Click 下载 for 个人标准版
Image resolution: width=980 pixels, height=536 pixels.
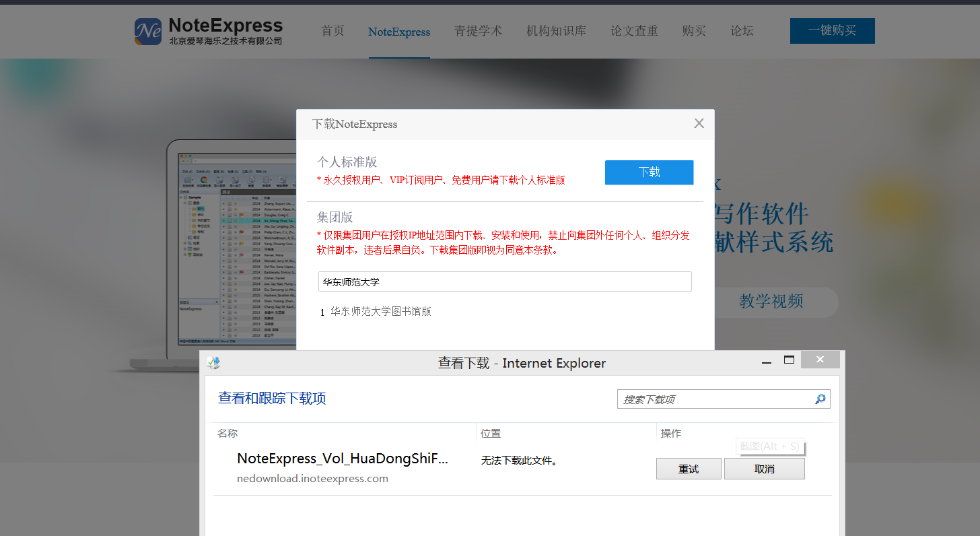click(x=649, y=172)
